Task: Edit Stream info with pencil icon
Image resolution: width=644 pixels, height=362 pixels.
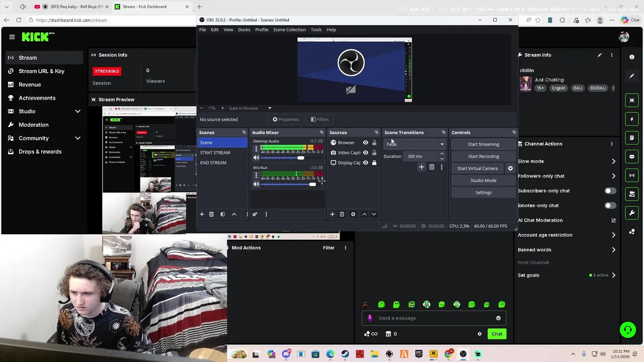Action: tap(599, 55)
